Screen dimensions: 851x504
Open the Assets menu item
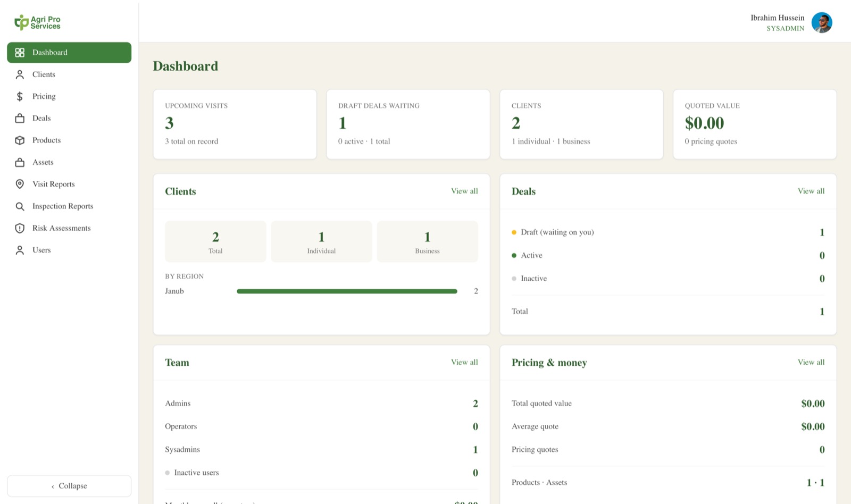pyautogui.click(x=69, y=162)
